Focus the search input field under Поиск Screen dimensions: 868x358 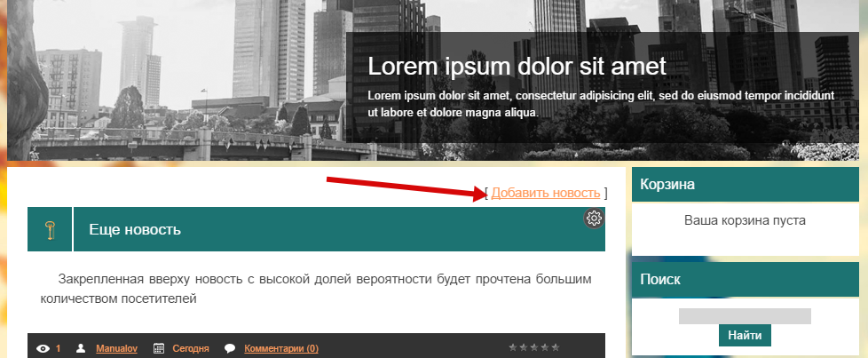pyautogui.click(x=745, y=316)
